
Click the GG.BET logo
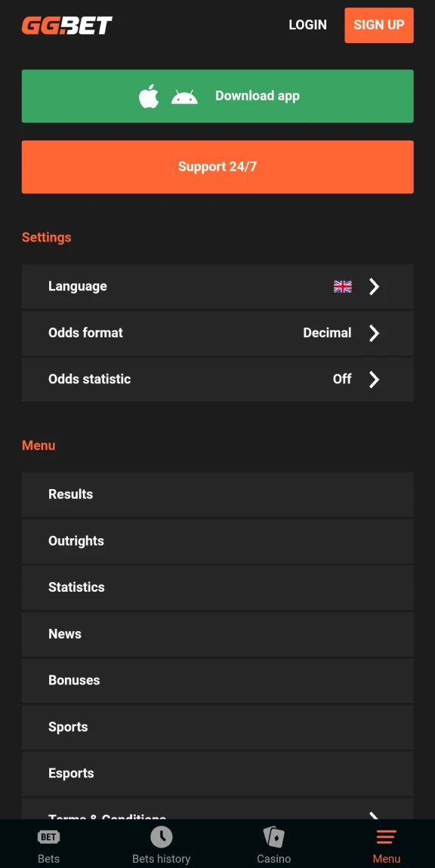pyautogui.click(x=67, y=26)
